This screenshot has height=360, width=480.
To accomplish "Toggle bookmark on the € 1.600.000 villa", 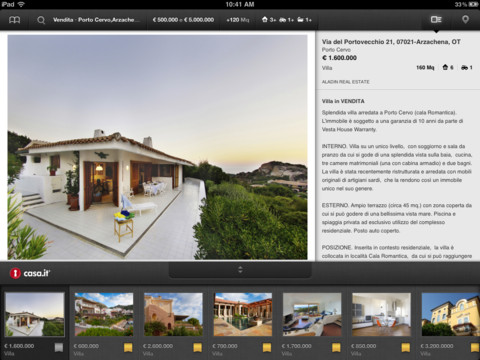I will 59,348.
